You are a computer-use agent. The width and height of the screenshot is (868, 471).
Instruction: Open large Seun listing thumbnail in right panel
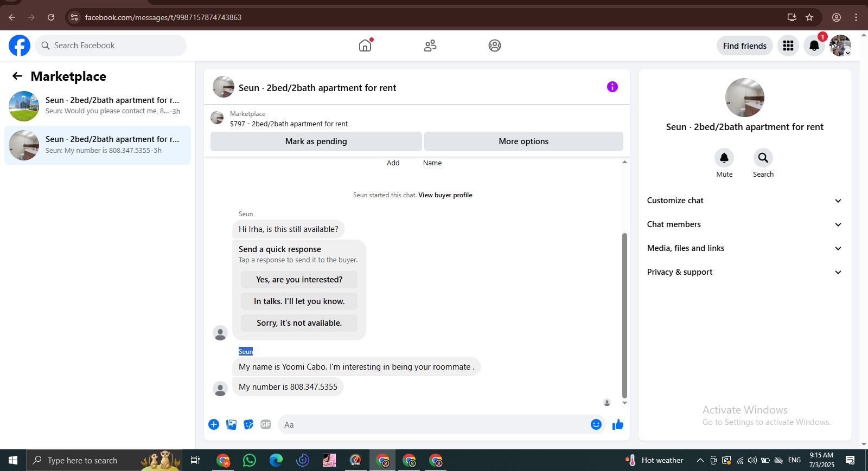pyautogui.click(x=745, y=98)
